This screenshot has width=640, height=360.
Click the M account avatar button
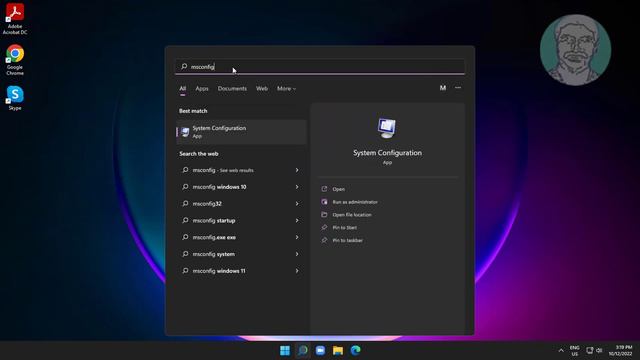pyautogui.click(x=442, y=88)
